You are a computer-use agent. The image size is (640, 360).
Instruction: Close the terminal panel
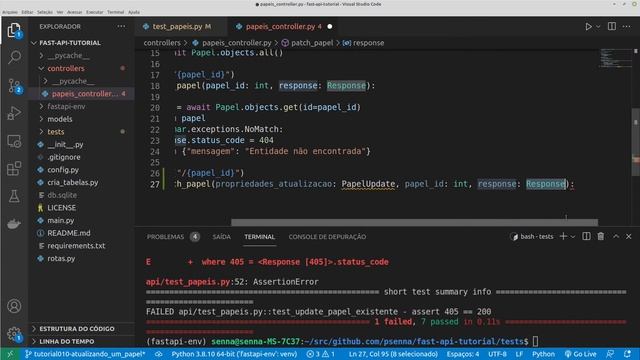(x=629, y=236)
